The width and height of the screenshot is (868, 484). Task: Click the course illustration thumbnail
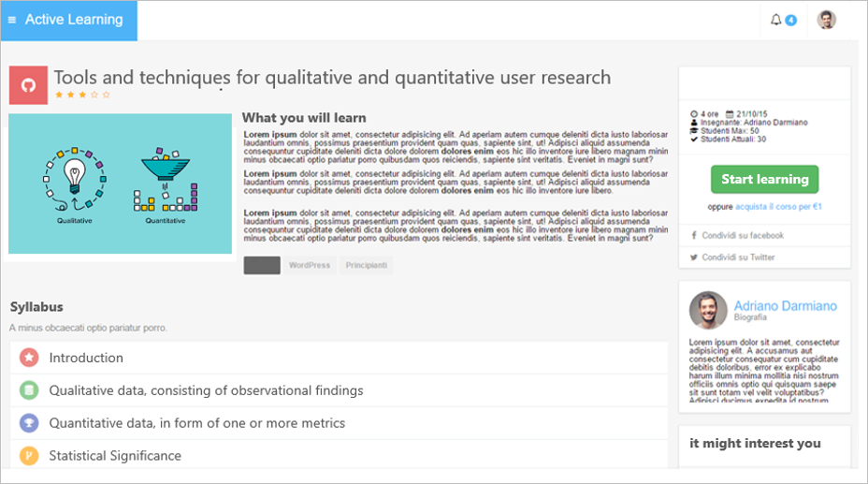[x=120, y=183]
